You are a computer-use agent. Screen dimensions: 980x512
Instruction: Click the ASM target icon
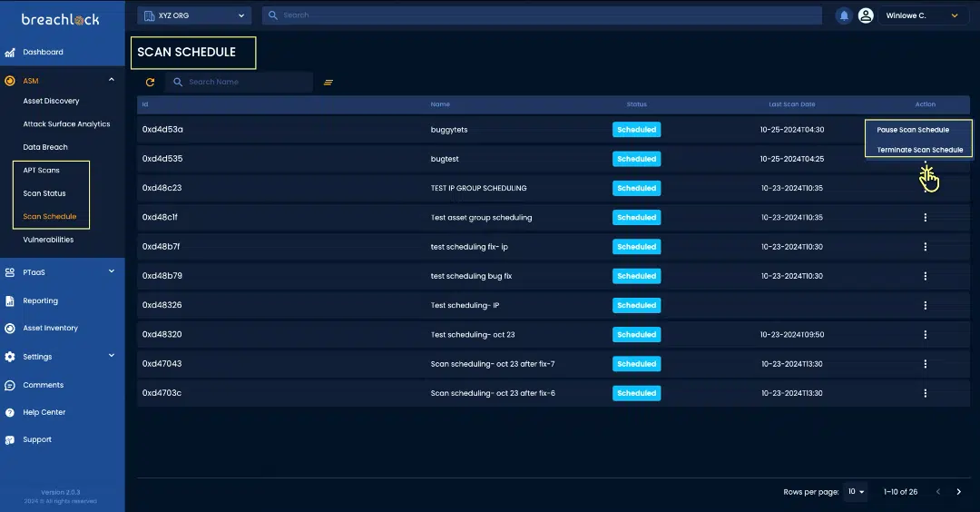(10, 81)
